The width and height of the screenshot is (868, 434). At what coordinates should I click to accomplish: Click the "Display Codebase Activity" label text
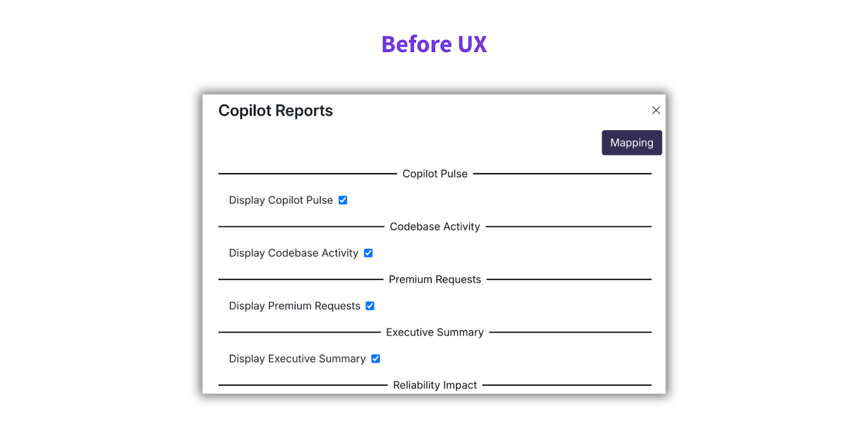tap(293, 253)
